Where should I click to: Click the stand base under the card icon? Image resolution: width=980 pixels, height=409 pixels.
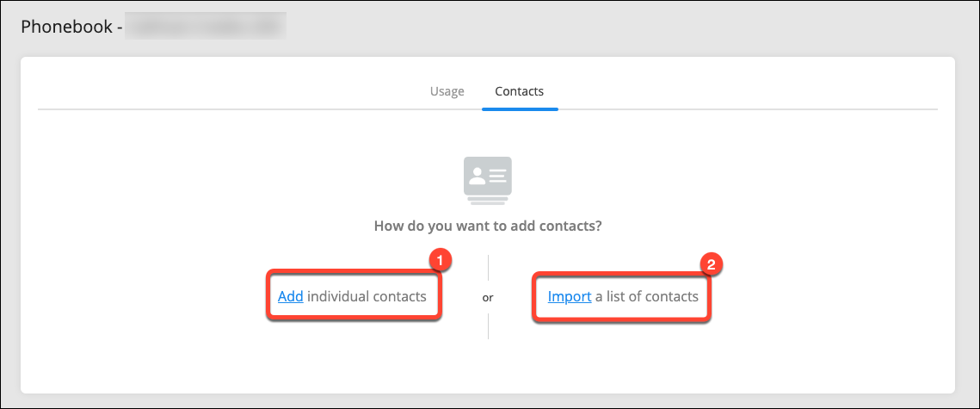(x=488, y=200)
